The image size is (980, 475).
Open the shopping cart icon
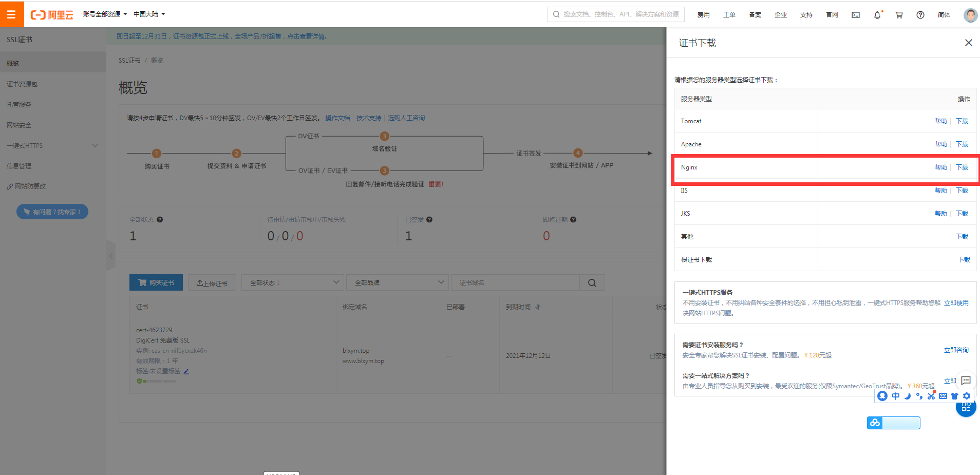[899, 15]
